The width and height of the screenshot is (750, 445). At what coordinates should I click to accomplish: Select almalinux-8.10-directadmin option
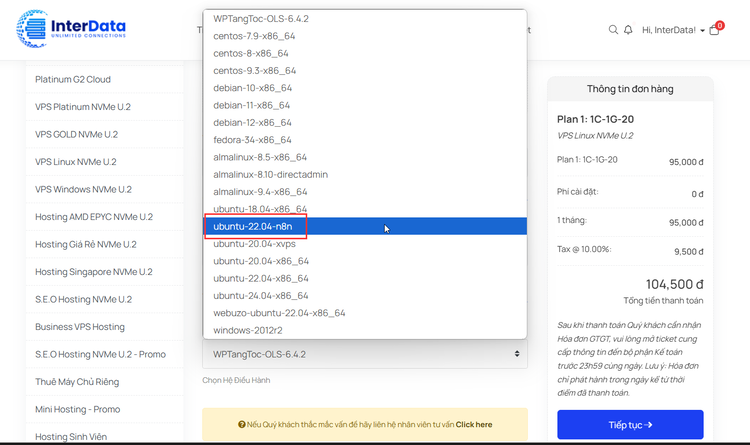pyautogui.click(x=364, y=174)
